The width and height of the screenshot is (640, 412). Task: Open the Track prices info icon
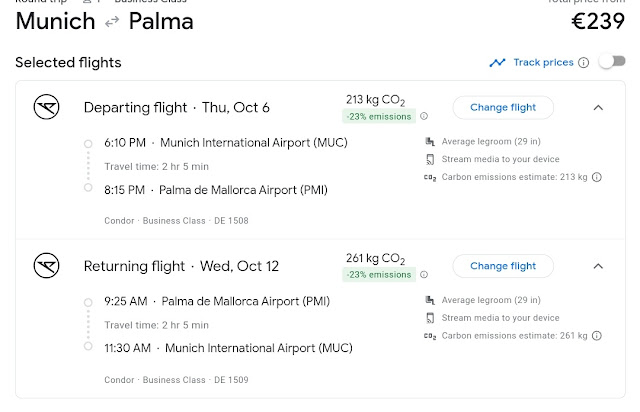point(583,63)
